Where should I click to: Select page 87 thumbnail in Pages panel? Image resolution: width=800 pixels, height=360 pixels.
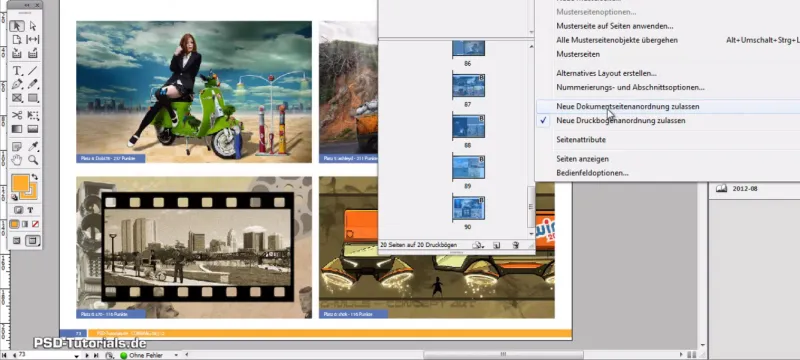[x=468, y=86]
